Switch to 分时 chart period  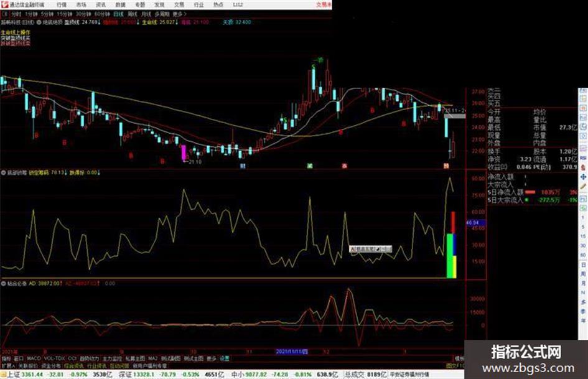click(x=16, y=14)
